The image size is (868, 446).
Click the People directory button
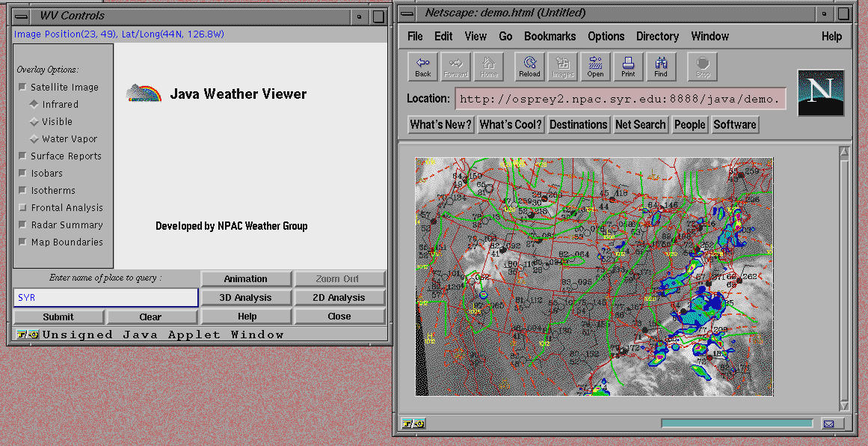[x=690, y=125]
